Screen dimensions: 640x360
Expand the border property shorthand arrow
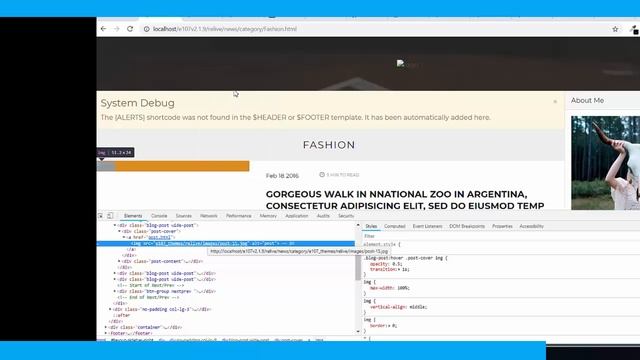click(x=389, y=326)
